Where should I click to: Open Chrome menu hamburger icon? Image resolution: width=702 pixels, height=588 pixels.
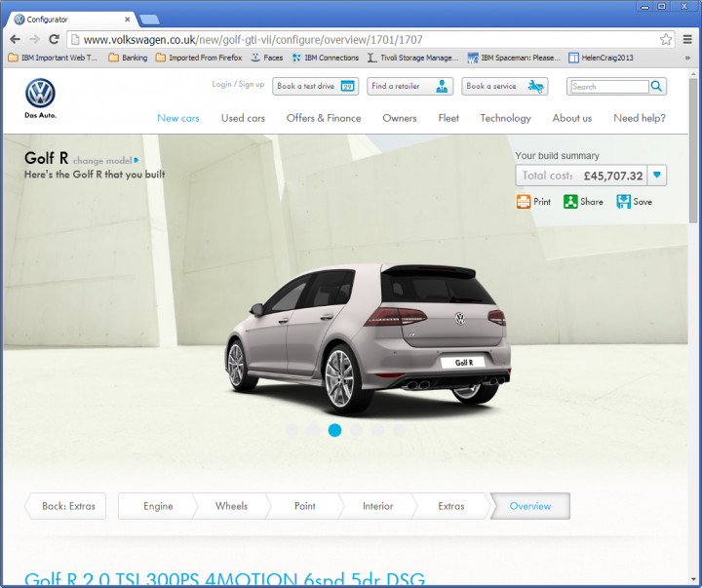click(x=687, y=39)
